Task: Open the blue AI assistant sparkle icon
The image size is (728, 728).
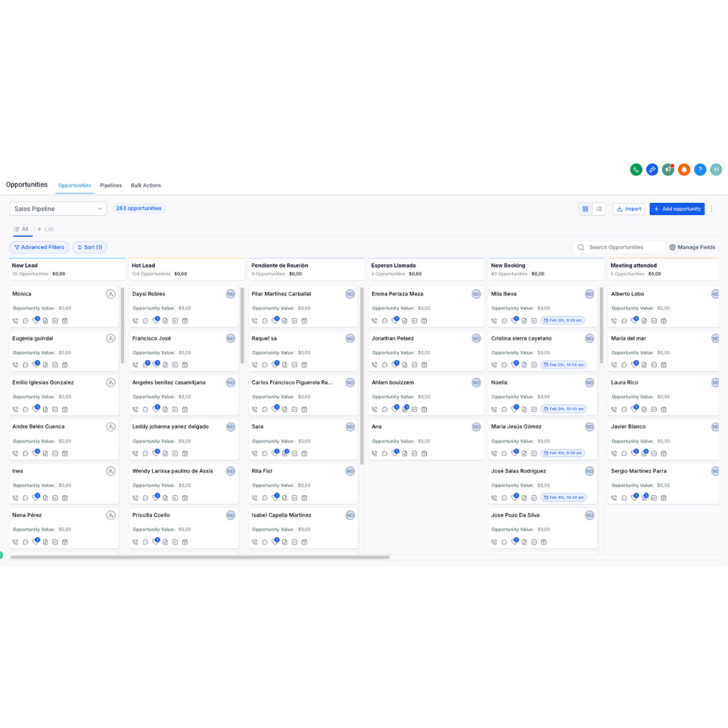Action: [x=653, y=169]
